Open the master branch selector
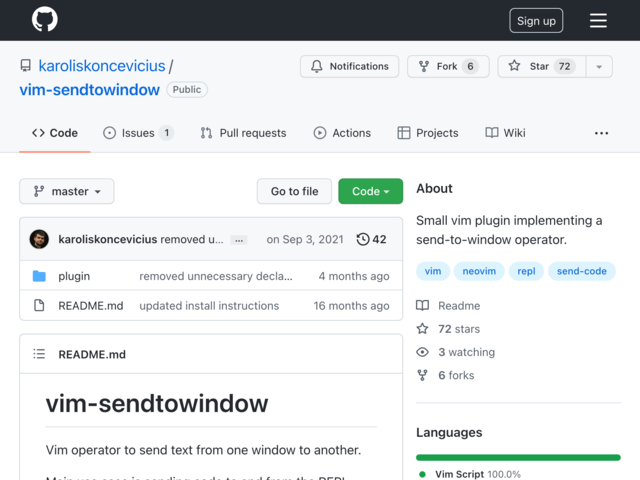Screen dimensions: 640x480 pos(67,191)
